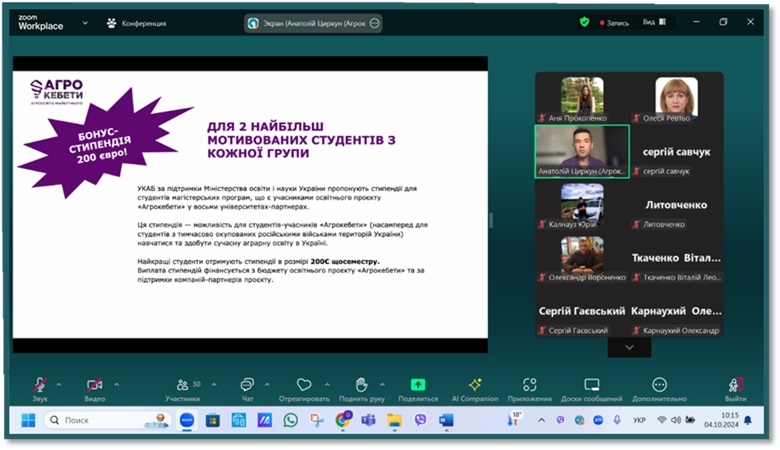Open Приложения apps
Image resolution: width=780 pixels, height=450 pixels.
tap(530, 389)
